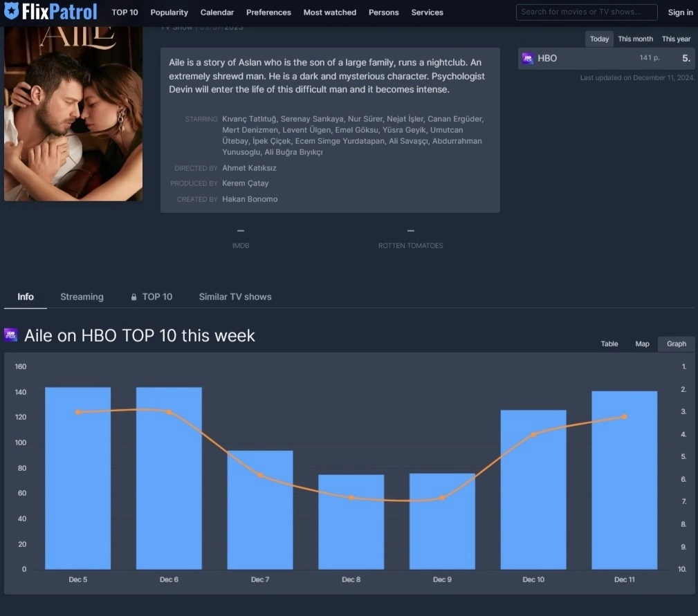Image resolution: width=698 pixels, height=616 pixels.
Task: Switch chart view to Table
Action: [609, 344]
